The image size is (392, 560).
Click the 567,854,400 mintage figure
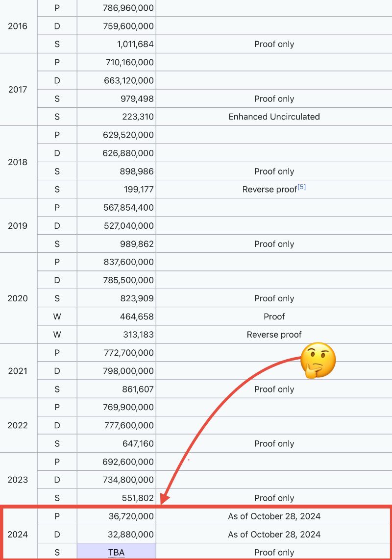click(x=129, y=208)
